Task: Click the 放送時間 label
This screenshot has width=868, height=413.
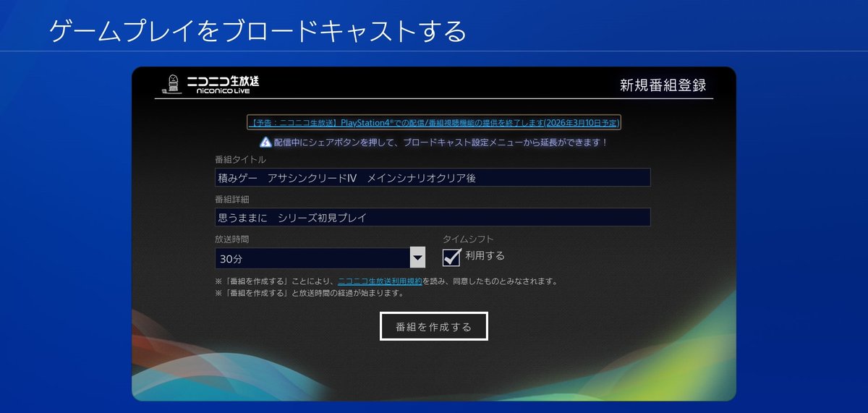Action: click(232, 239)
